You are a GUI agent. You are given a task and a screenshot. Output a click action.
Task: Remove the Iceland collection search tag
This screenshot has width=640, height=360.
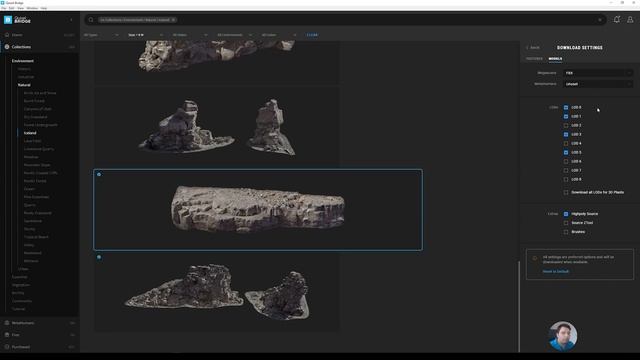pyautogui.click(x=173, y=20)
